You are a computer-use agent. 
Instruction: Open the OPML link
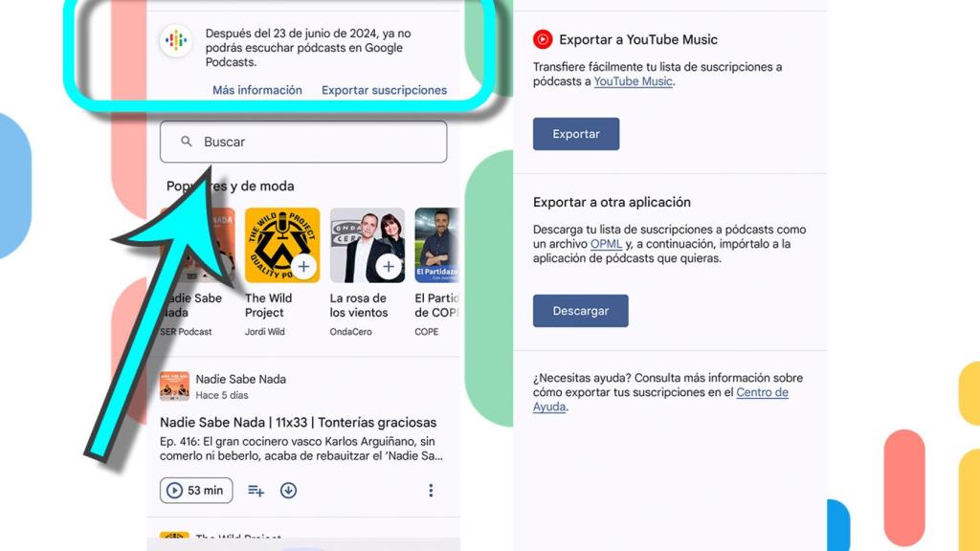(606, 244)
